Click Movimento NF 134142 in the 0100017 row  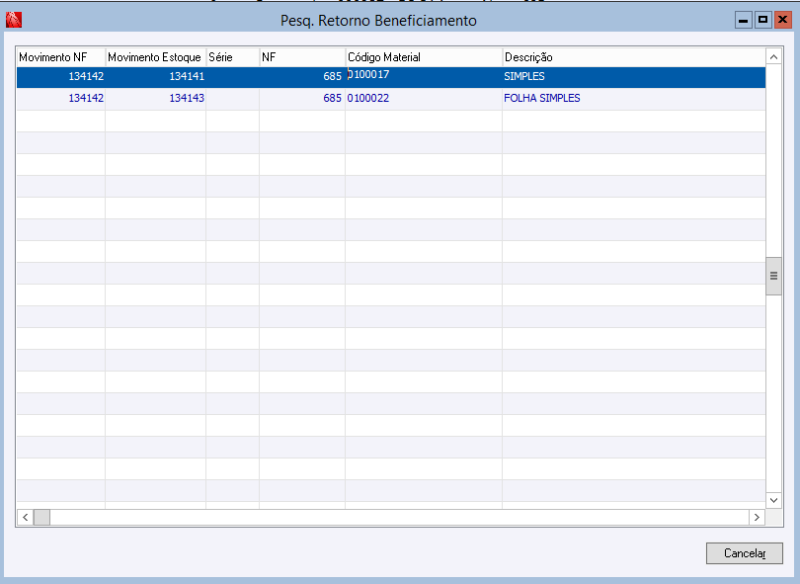coord(61,77)
